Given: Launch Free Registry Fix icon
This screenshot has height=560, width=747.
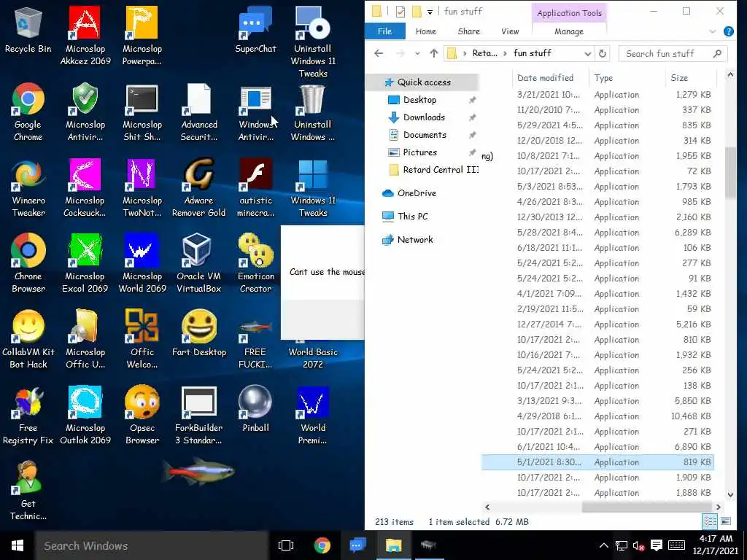Looking at the screenshot, I should tap(28, 415).
